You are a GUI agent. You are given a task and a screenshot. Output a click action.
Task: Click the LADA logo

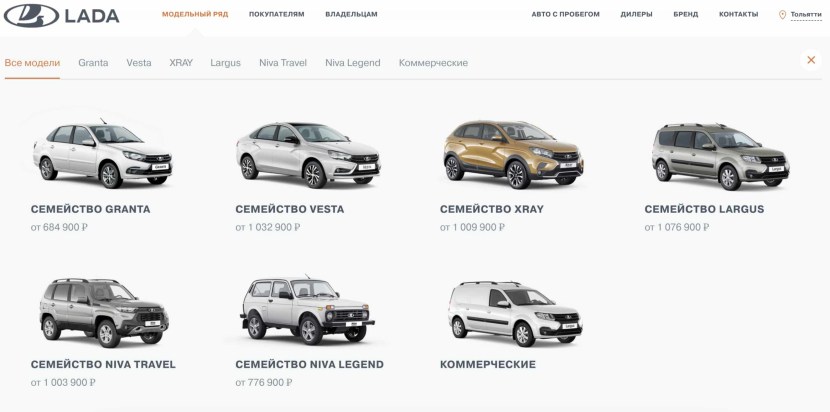(x=61, y=15)
